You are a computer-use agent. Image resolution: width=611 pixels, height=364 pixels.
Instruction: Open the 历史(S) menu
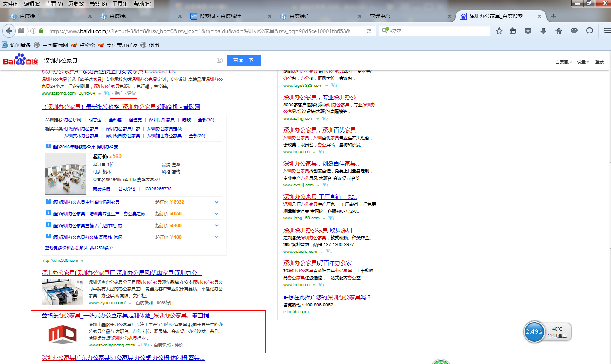(x=76, y=4)
